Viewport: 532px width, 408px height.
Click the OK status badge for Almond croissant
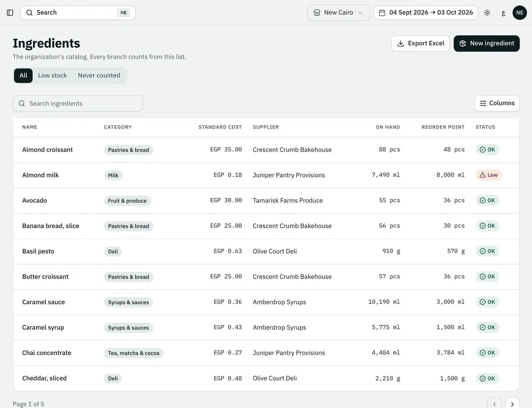coord(487,150)
